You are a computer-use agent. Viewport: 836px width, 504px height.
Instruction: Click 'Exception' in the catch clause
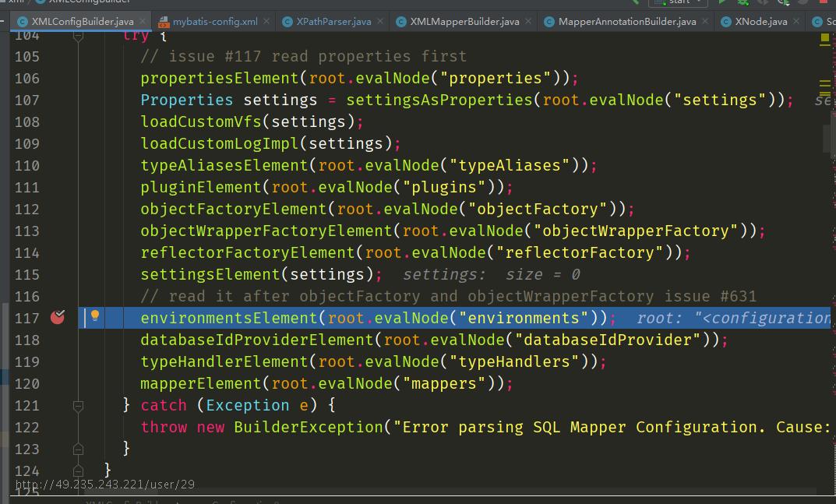coord(248,407)
